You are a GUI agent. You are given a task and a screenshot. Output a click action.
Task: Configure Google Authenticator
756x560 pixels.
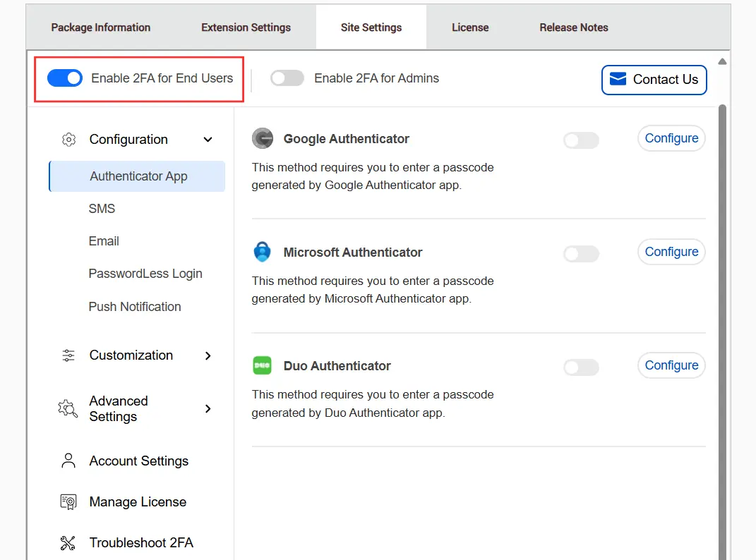click(671, 138)
